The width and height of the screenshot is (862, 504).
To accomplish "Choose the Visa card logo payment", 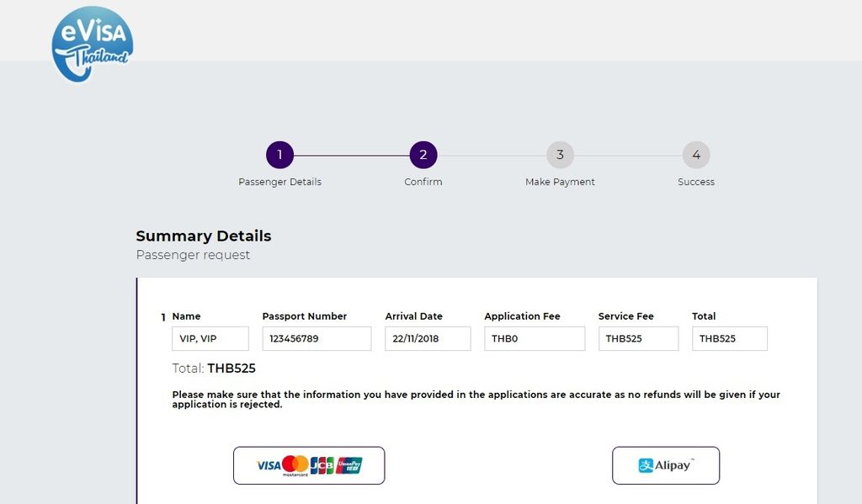I will click(269, 465).
